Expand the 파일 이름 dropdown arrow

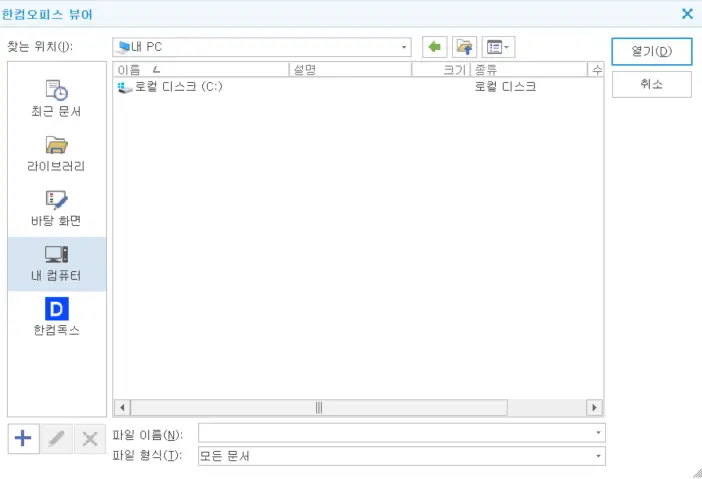(598, 432)
